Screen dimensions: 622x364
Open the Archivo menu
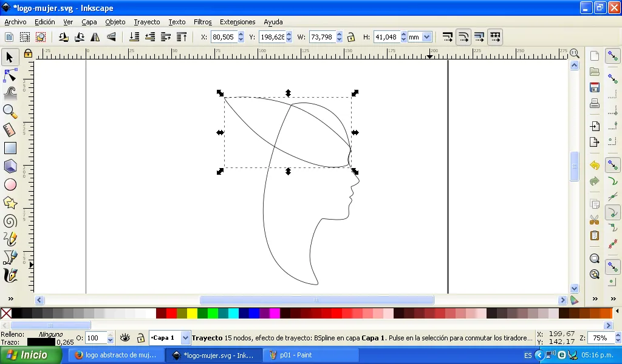[15, 22]
